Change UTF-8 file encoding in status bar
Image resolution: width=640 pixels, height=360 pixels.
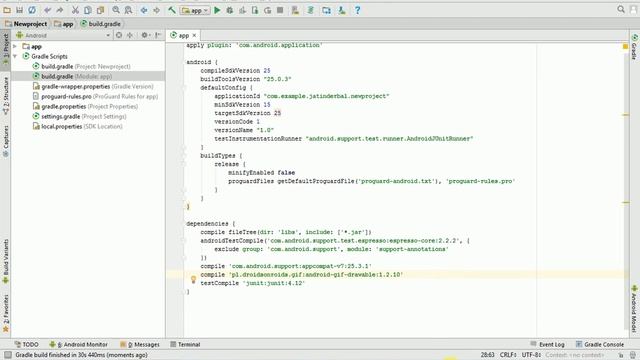coord(531,355)
